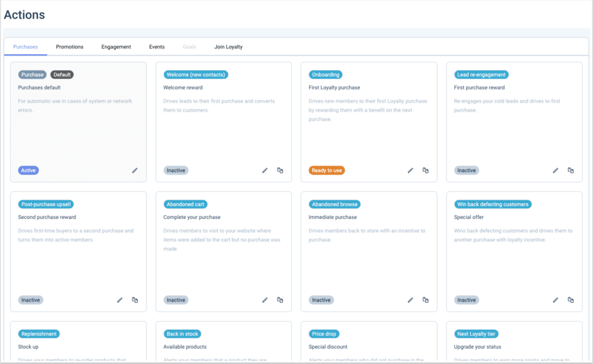Click the First purchase reward title
This screenshot has width=593, height=364.
479,87
